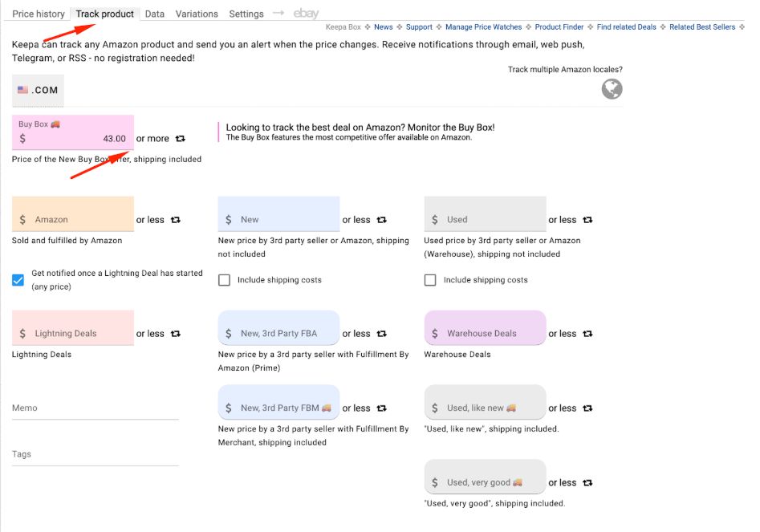This screenshot has height=532, width=760.
Task: Toggle the Used 'or less' switch icon
Action: point(587,220)
